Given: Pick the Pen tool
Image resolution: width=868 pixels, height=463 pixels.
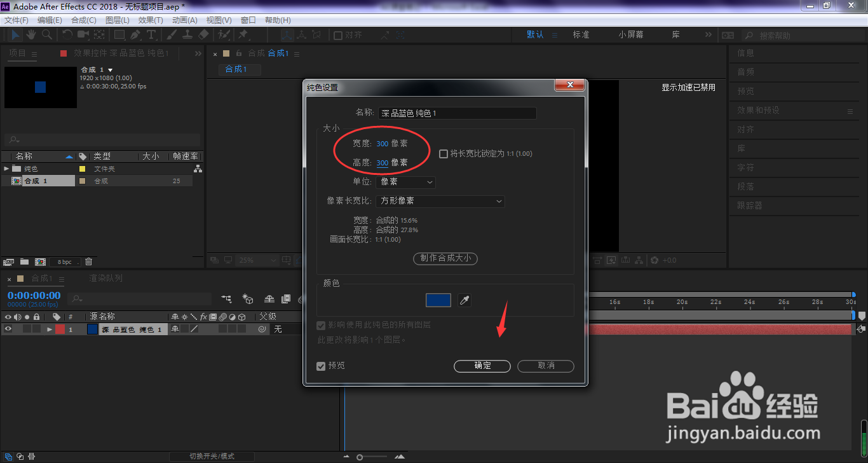Looking at the screenshot, I should tap(134, 34).
